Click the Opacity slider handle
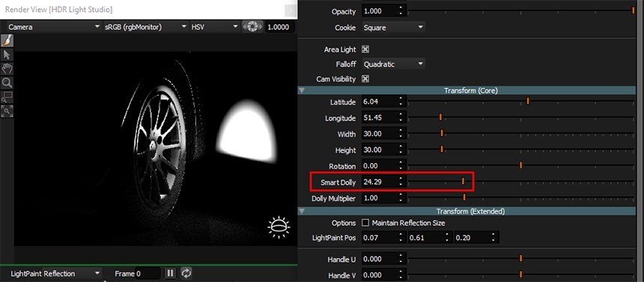This screenshot has height=282, width=644. click(634, 11)
